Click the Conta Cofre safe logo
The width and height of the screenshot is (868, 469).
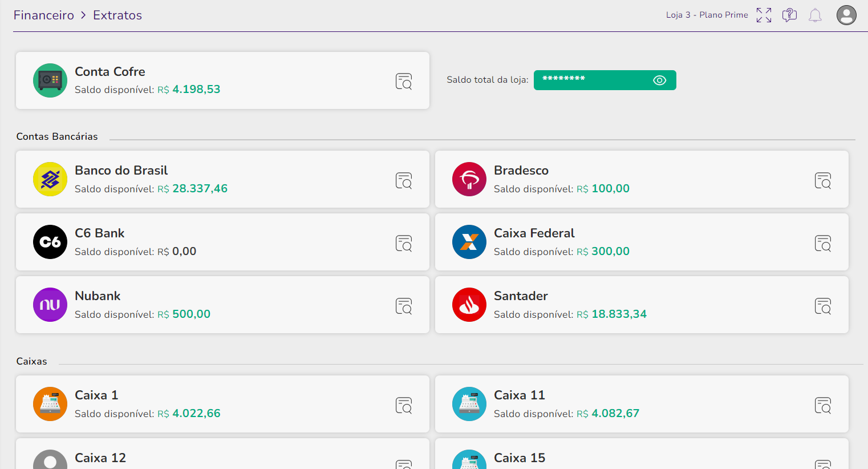coord(50,80)
